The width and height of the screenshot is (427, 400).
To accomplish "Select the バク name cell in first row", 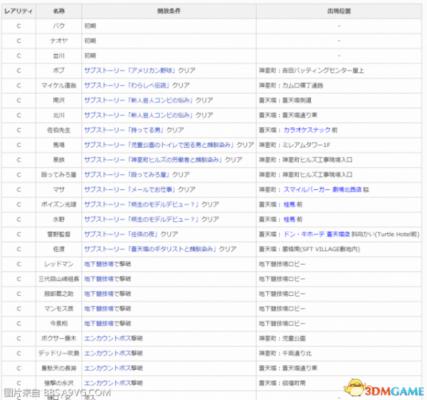I will 59,26.
